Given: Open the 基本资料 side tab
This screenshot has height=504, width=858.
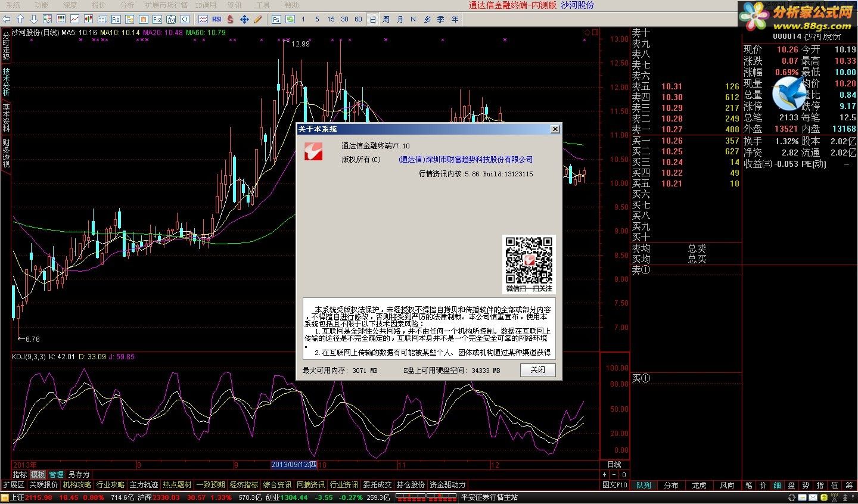Looking at the screenshot, I should click(5, 119).
